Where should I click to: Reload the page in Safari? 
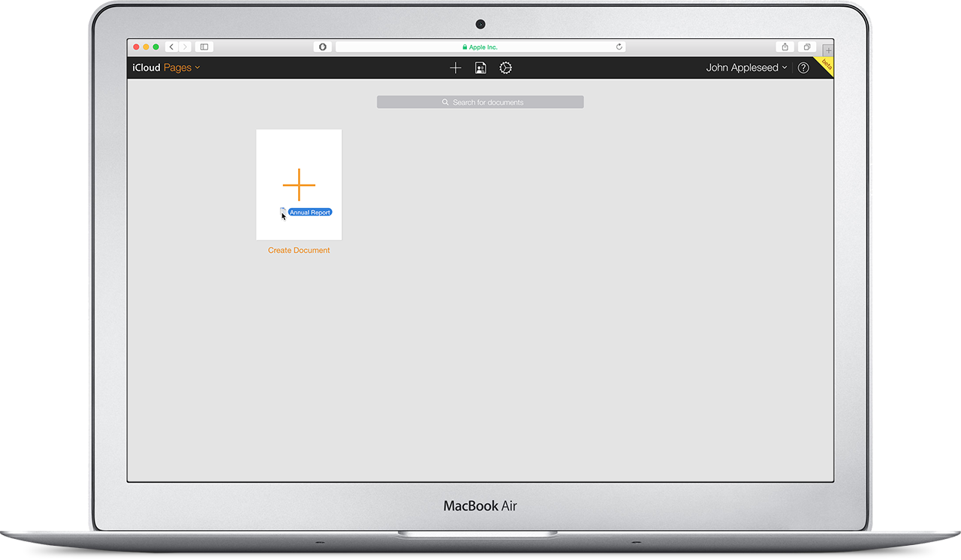(619, 47)
